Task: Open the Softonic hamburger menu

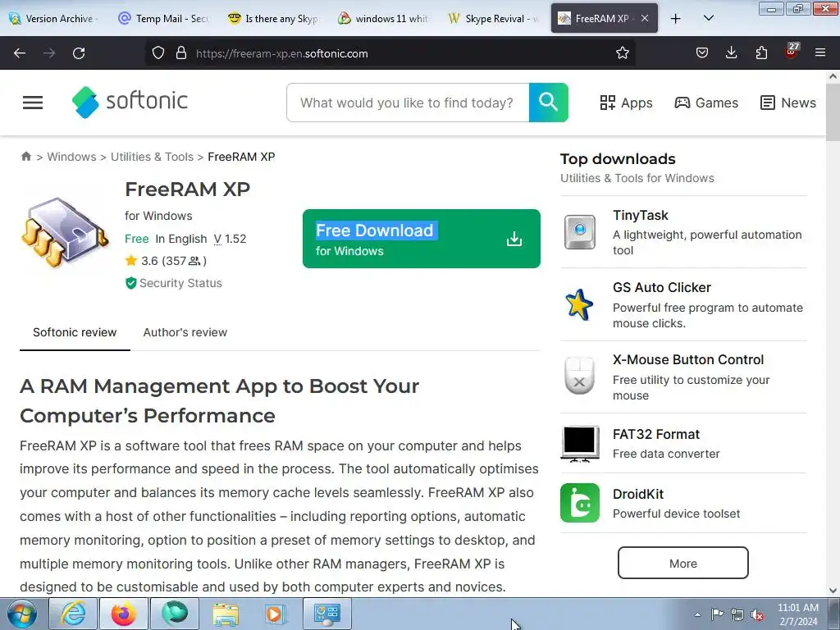Action: coord(33,103)
